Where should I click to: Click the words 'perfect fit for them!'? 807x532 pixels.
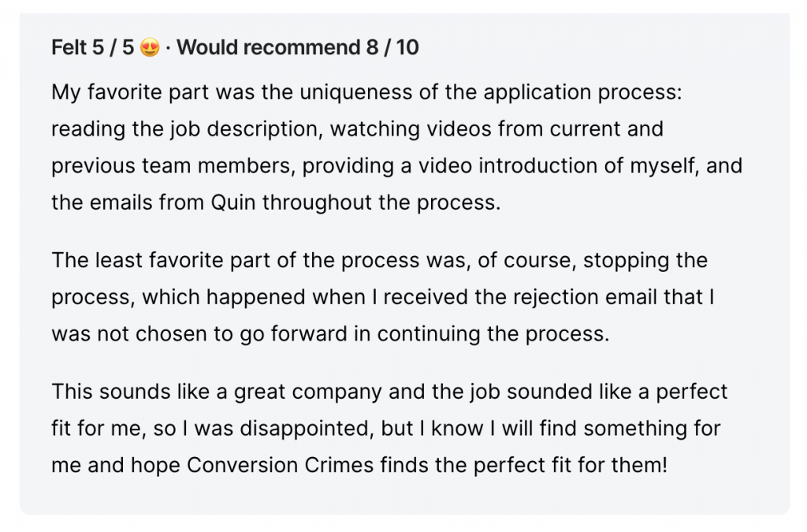coord(571,465)
